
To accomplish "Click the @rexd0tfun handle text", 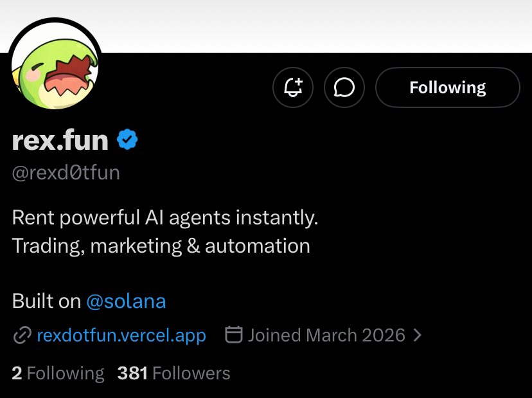I will coord(66,172).
